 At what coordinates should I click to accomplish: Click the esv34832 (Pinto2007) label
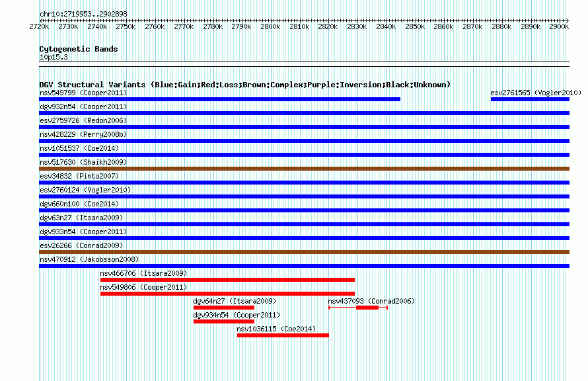79,176
